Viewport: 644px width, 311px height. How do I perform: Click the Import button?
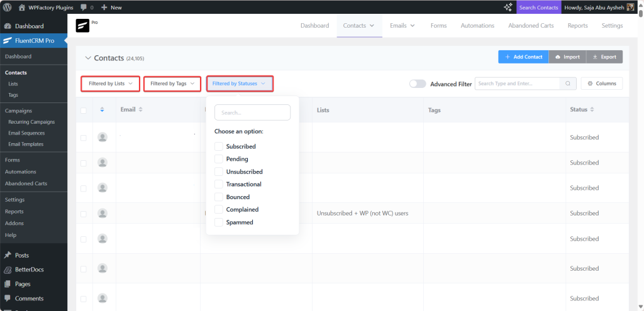click(x=567, y=57)
